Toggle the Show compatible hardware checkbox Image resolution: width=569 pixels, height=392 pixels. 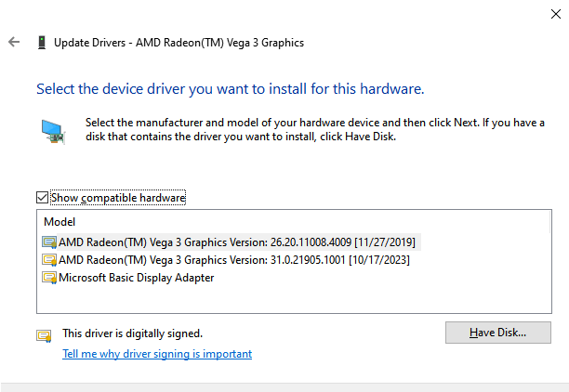tap(42, 198)
